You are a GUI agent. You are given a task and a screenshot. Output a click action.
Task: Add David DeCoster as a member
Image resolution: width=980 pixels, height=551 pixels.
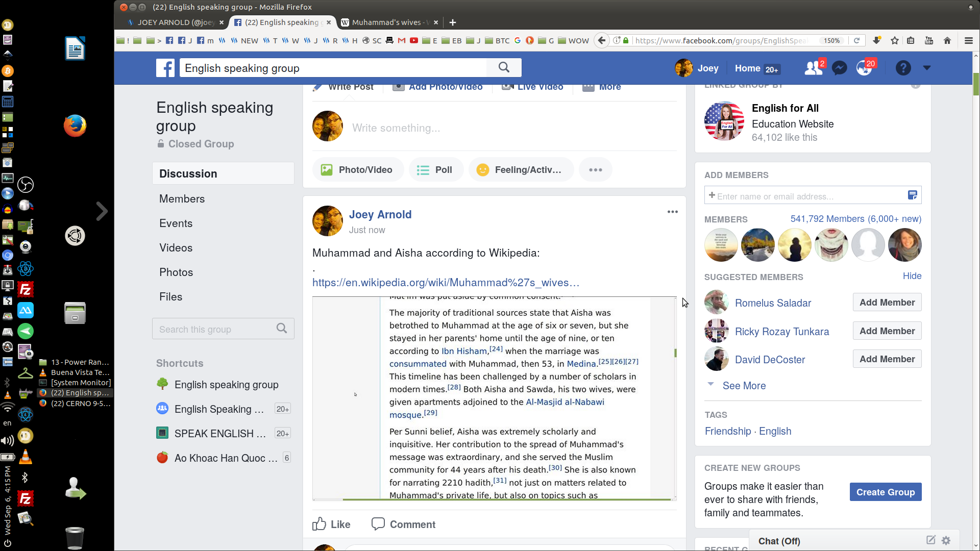tap(887, 359)
